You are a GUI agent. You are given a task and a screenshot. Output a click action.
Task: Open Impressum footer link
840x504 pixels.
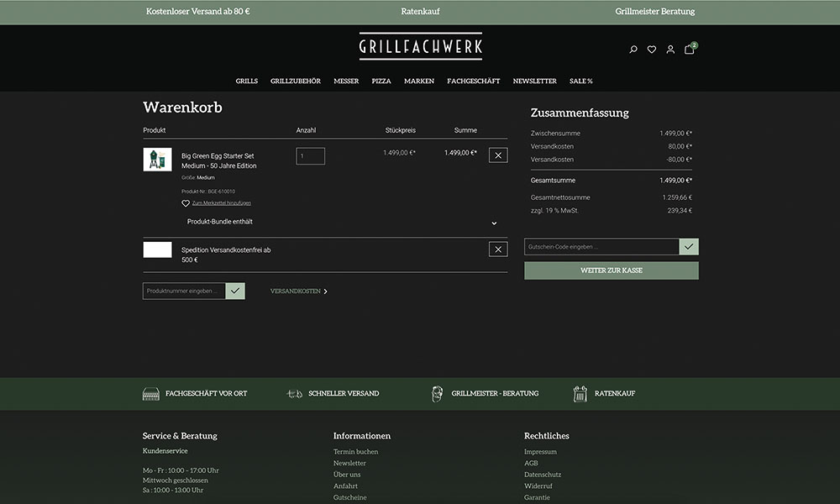[540, 452]
